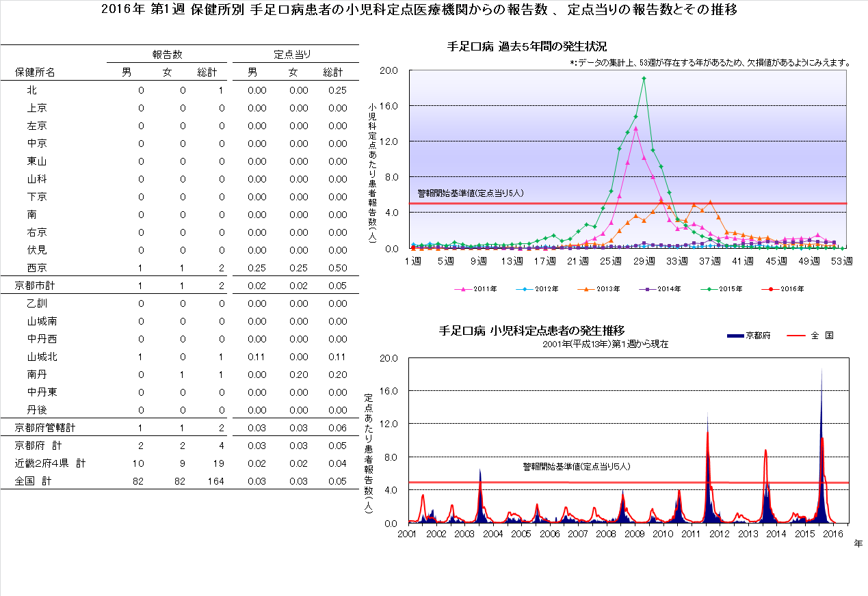Click the 2001 year label on the trend chart axis
Viewport: 868px width, 596px height.
pos(407,533)
